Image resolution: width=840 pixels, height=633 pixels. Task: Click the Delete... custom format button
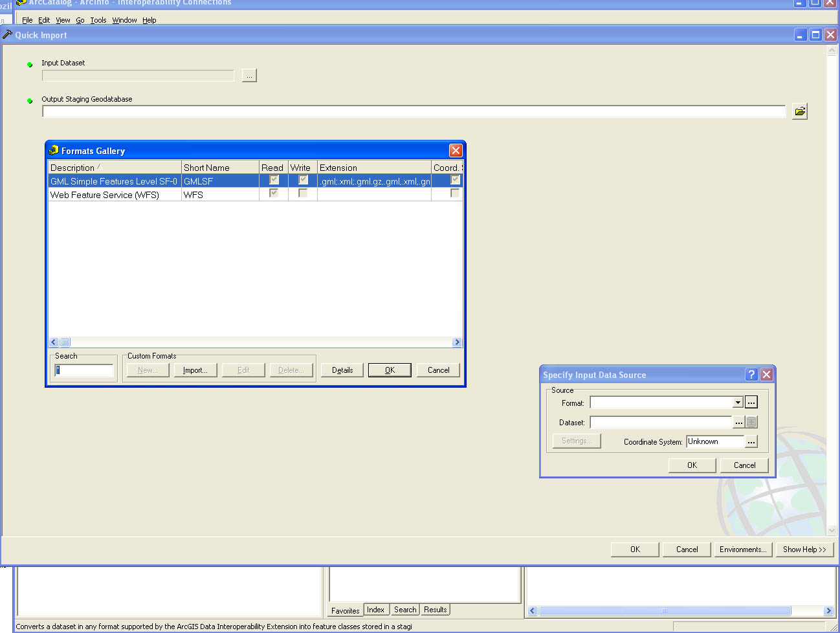tap(291, 370)
